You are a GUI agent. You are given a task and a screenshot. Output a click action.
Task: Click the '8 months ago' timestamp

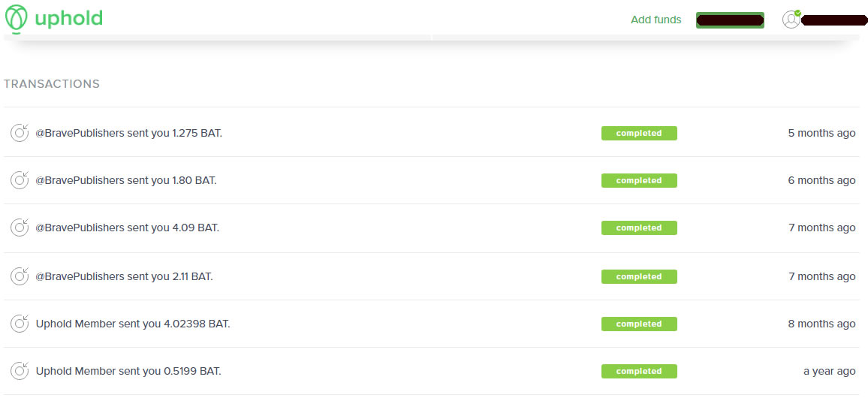click(821, 324)
